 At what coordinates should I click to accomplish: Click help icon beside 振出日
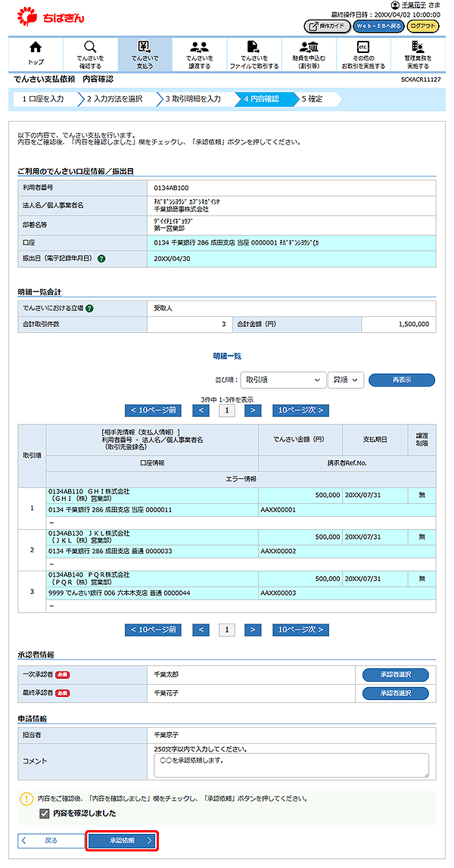[101, 259]
